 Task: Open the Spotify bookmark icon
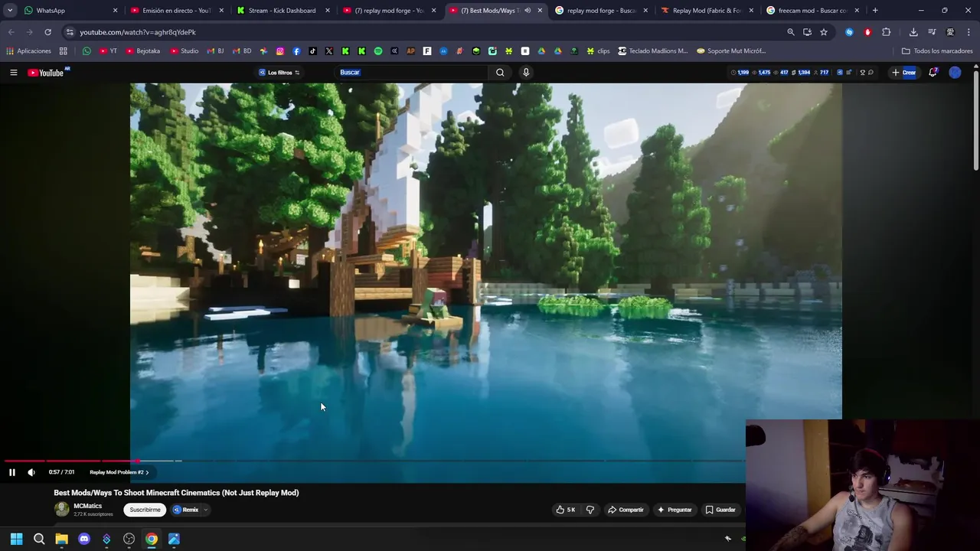[378, 51]
